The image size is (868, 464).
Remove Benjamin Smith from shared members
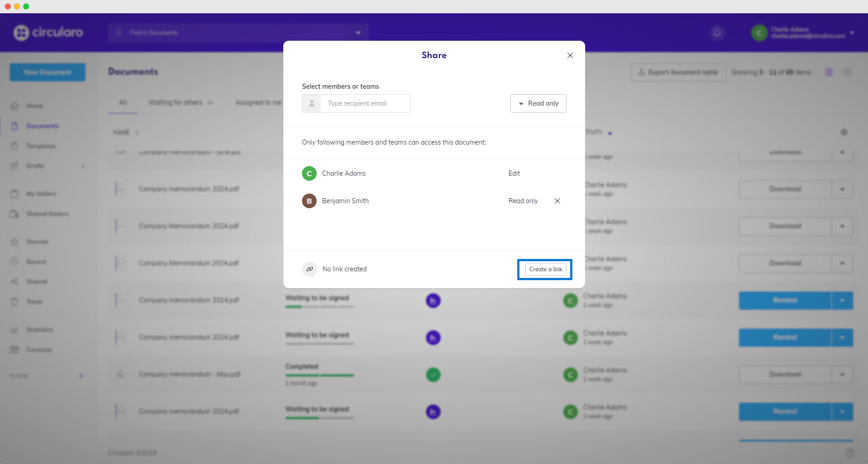pos(557,201)
